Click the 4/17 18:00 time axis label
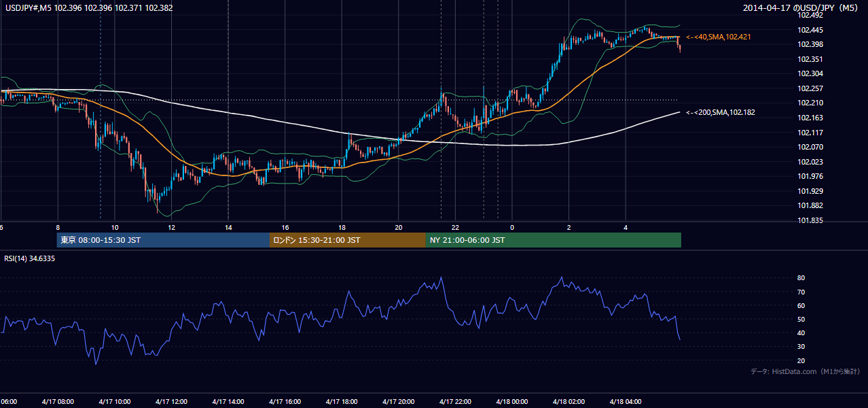Screen dimensions: 868x408 [x=342, y=401]
